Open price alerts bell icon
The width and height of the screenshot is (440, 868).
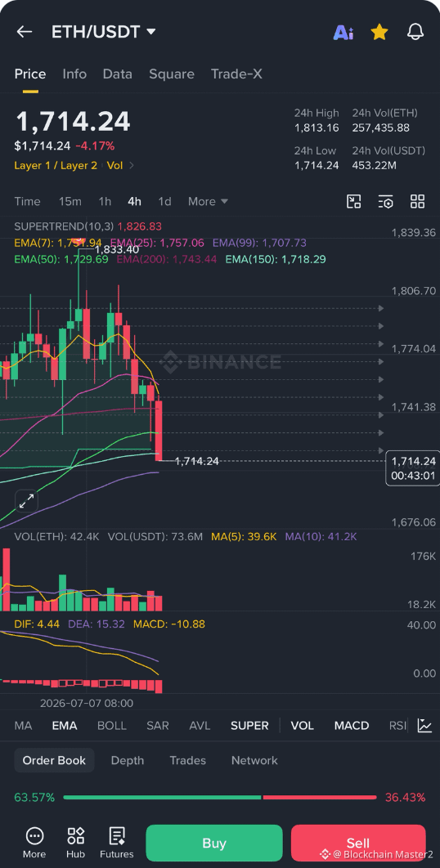415,32
